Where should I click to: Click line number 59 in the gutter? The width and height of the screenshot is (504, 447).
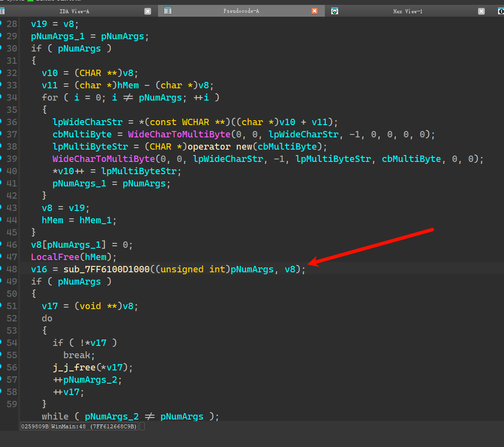(12, 404)
